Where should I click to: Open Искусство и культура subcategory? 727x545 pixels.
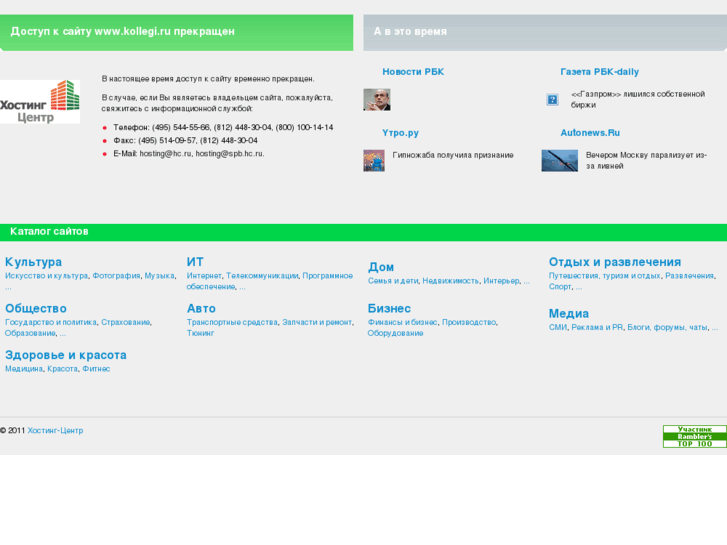tap(46, 276)
